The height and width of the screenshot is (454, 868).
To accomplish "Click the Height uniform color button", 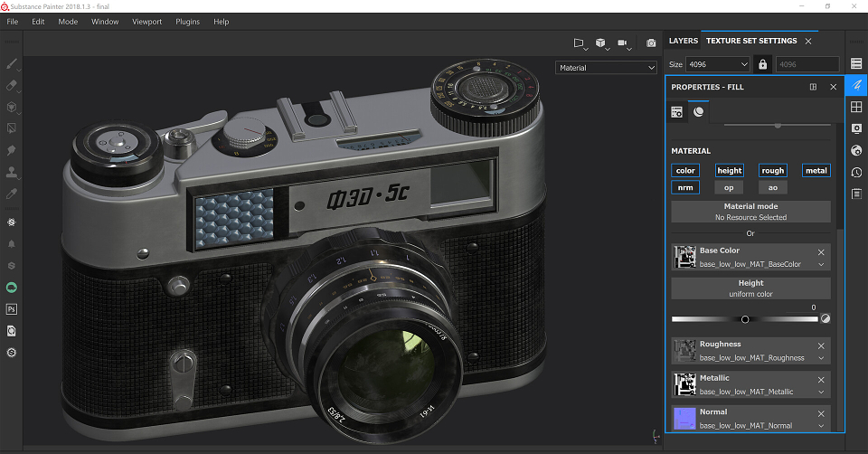I will pyautogui.click(x=750, y=288).
